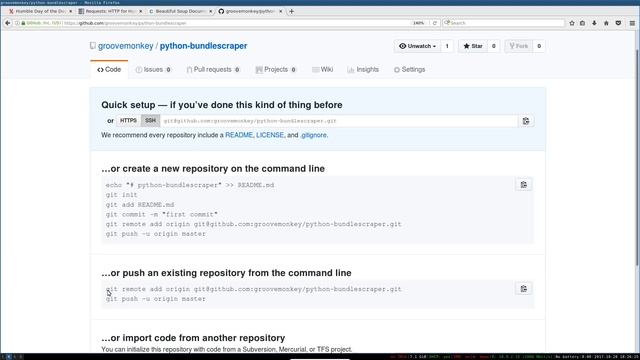640x360 pixels.
Task: Copy the push existing repository commands
Action: pyautogui.click(x=524, y=289)
